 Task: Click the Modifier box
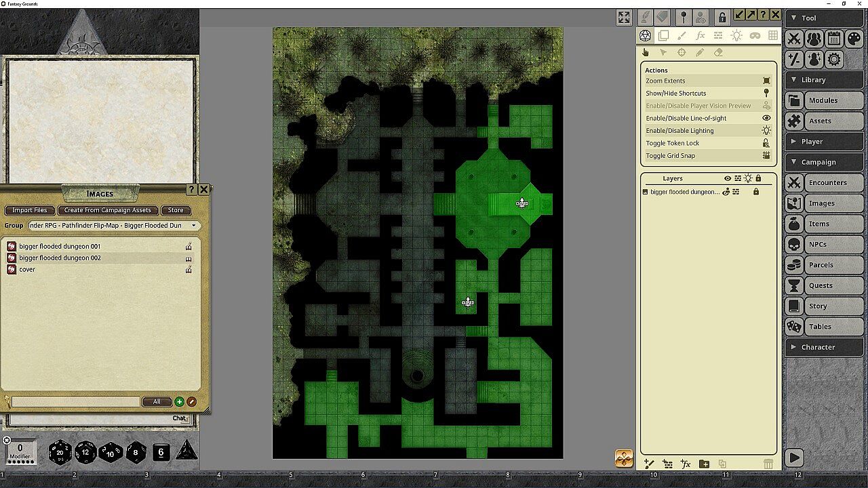click(x=20, y=452)
